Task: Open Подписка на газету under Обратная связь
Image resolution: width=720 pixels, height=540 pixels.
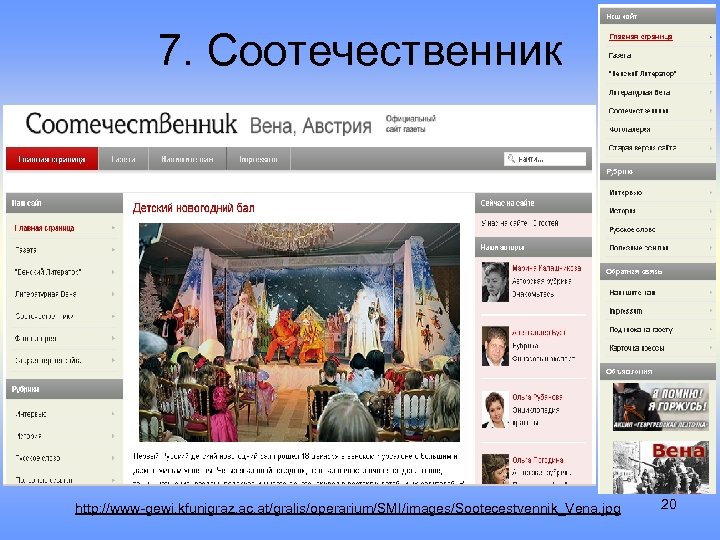Action: coord(641,329)
